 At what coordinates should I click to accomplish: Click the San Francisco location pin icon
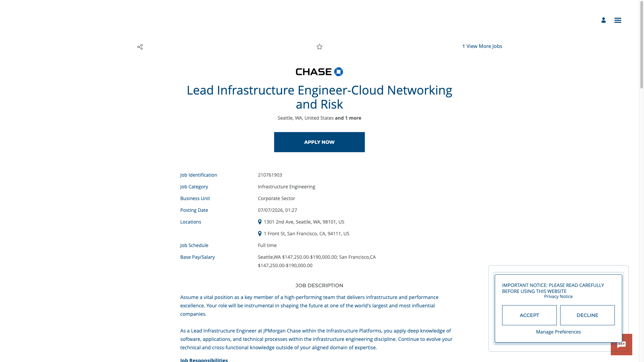260,234
